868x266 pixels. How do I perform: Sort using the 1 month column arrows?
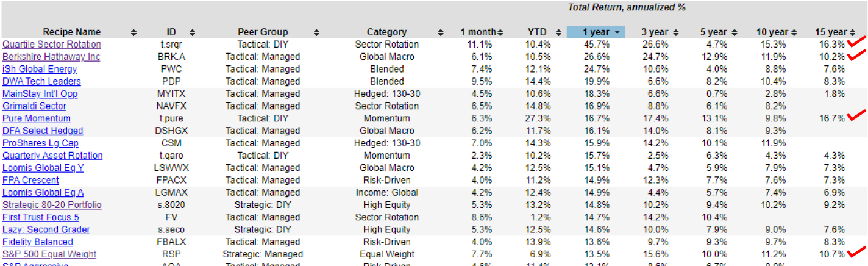(x=500, y=32)
